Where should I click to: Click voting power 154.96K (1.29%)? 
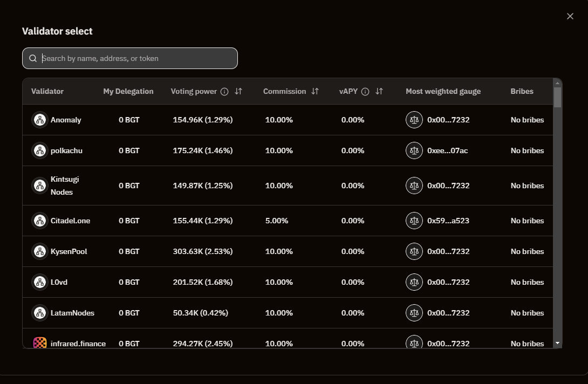203,120
